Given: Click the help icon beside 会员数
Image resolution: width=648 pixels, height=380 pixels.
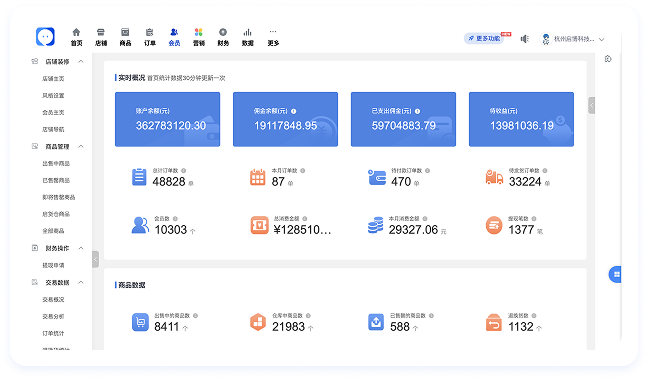Looking at the screenshot, I should coord(175,218).
